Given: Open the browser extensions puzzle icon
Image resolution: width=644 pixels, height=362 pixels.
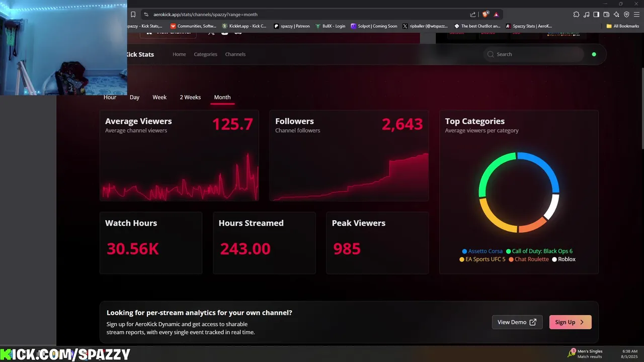Looking at the screenshot, I should pyautogui.click(x=576, y=15).
